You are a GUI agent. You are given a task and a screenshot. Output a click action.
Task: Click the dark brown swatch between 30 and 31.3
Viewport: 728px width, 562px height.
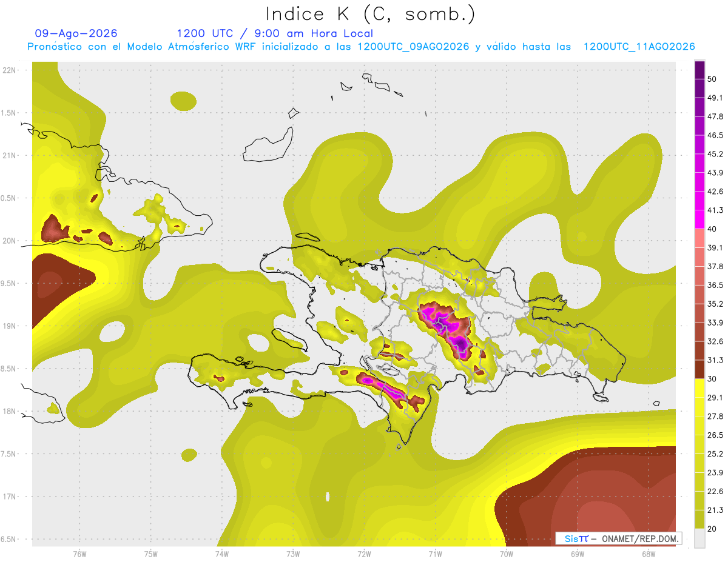(x=699, y=369)
